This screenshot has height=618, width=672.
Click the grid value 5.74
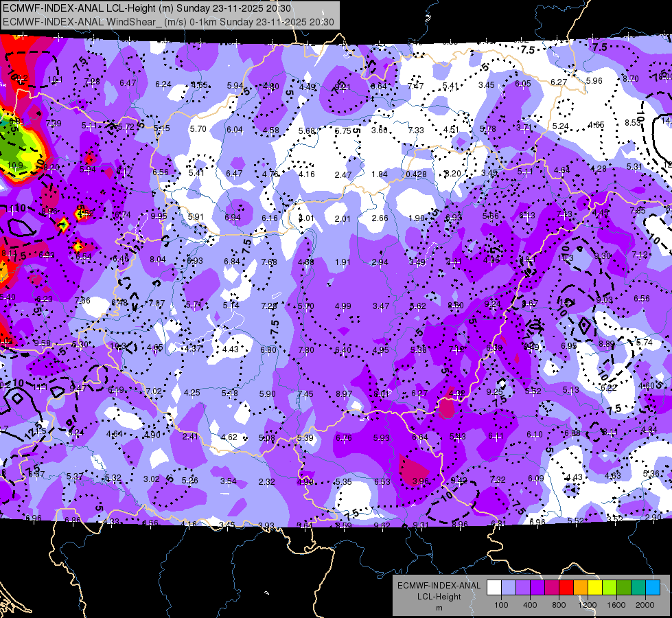coord(644,342)
